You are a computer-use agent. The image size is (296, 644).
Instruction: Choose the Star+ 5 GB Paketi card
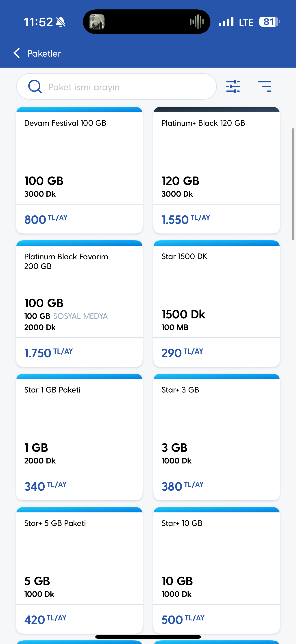pyautogui.click(x=79, y=570)
